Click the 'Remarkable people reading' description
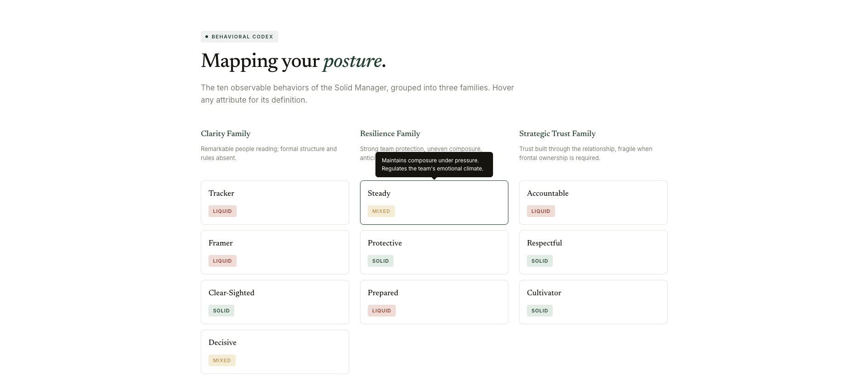The width and height of the screenshot is (868, 378). click(269, 153)
